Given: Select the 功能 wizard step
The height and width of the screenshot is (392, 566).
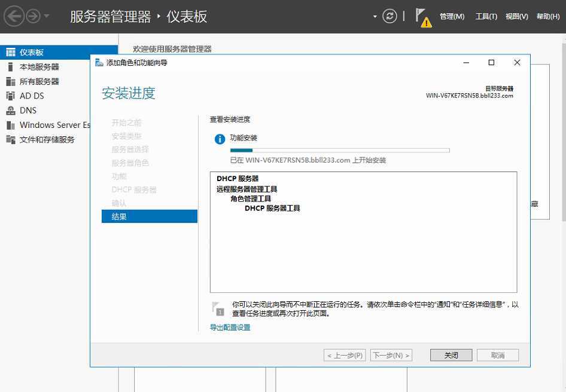Looking at the screenshot, I should 118,176.
